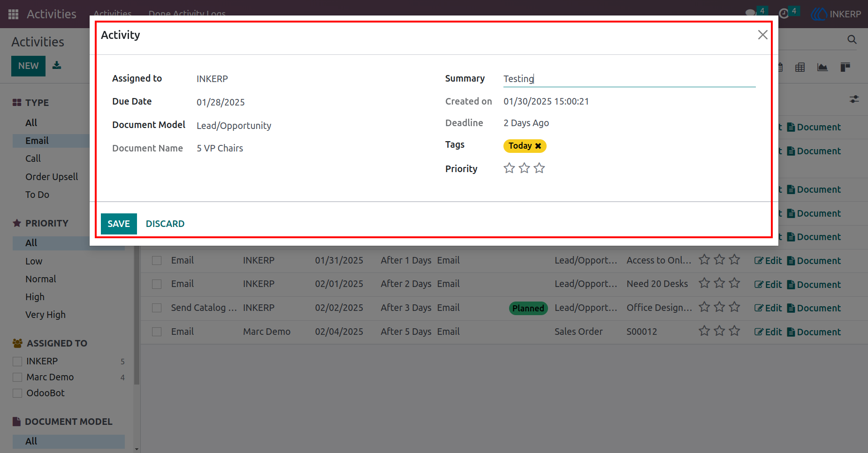The height and width of the screenshot is (453, 868).
Task: Click third priority star on S00012 row
Action: tap(734, 331)
